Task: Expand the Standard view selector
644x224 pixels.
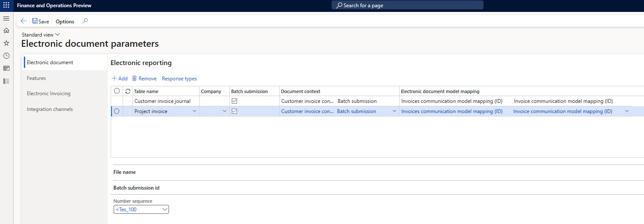Action: 41,34
